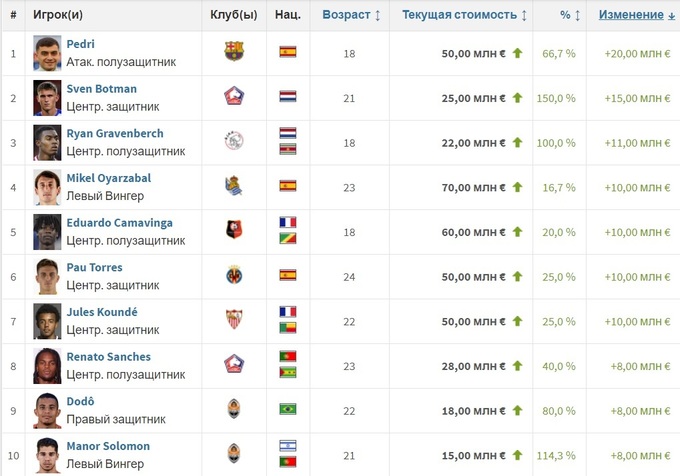The image size is (680, 476).
Task: Open Eduardo Camavinga's profile link
Action: pos(119,222)
